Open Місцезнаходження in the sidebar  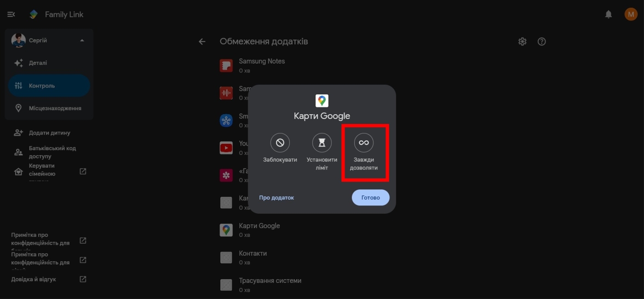click(x=49, y=108)
